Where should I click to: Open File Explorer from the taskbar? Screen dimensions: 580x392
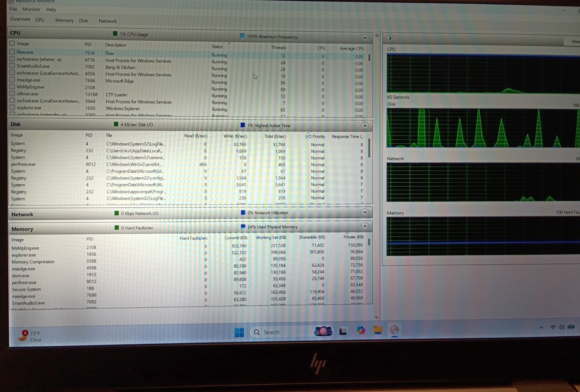(378, 330)
